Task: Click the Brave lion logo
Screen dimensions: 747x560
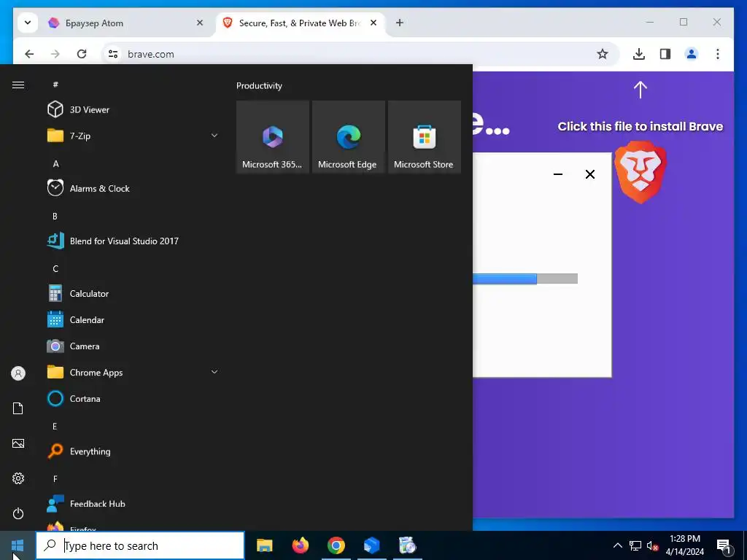Action: coord(640,172)
